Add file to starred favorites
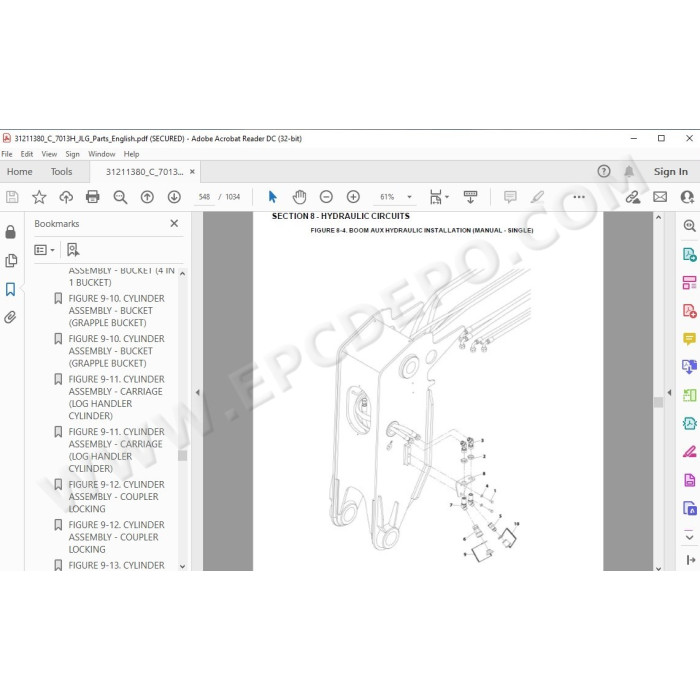This screenshot has width=700, height=700. pos(39,197)
